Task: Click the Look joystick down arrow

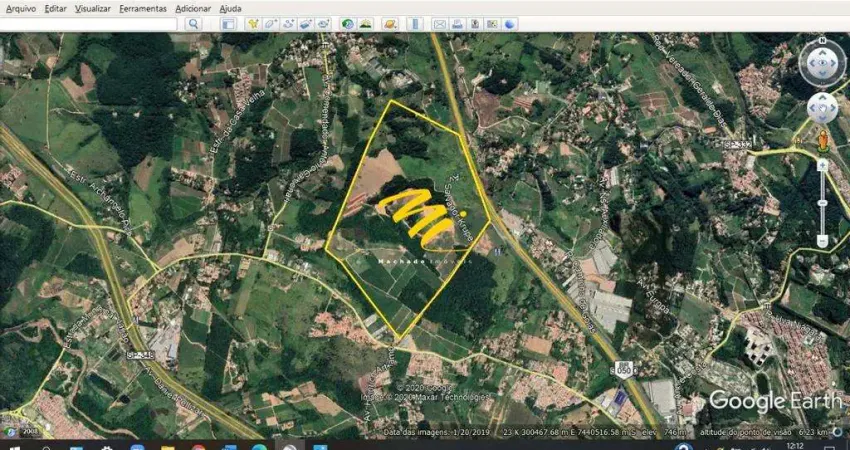Action: point(822,73)
